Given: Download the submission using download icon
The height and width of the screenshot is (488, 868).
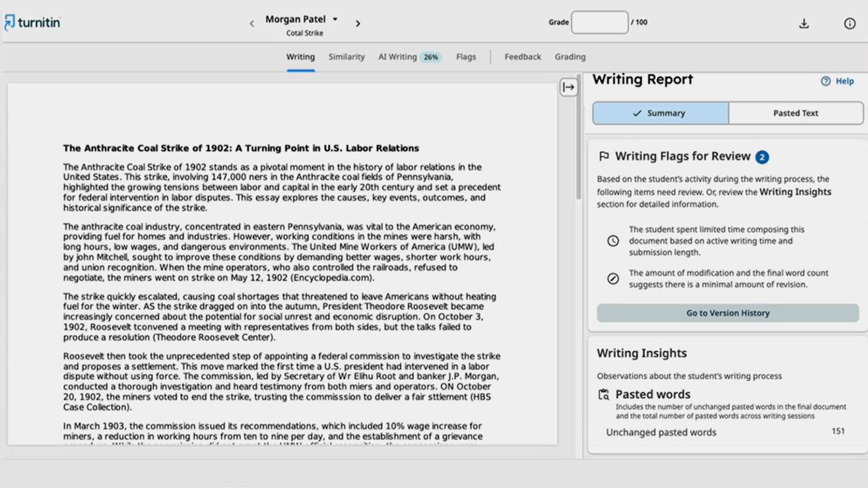Looking at the screenshot, I should tap(804, 24).
